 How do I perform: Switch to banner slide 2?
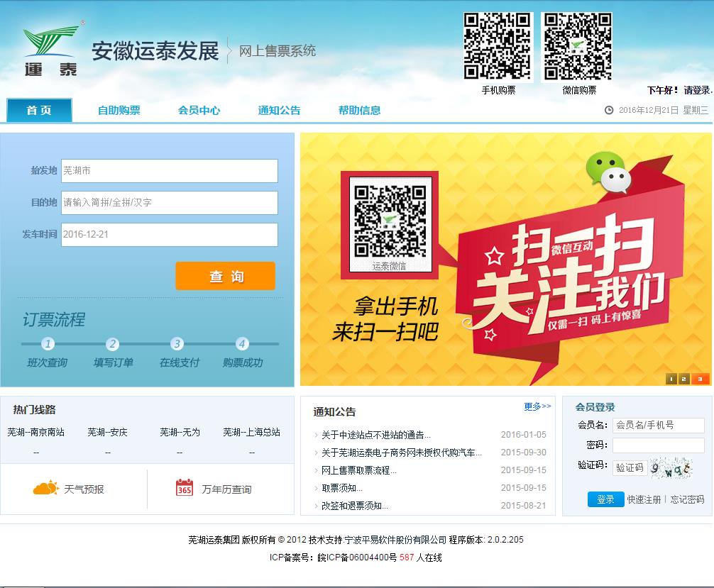684,379
